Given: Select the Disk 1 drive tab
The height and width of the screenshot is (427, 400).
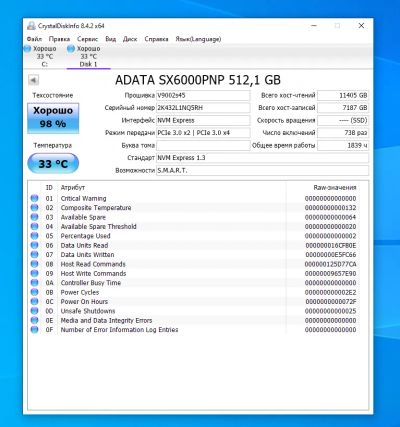Looking at the screenshot, I should click(89, 56).
